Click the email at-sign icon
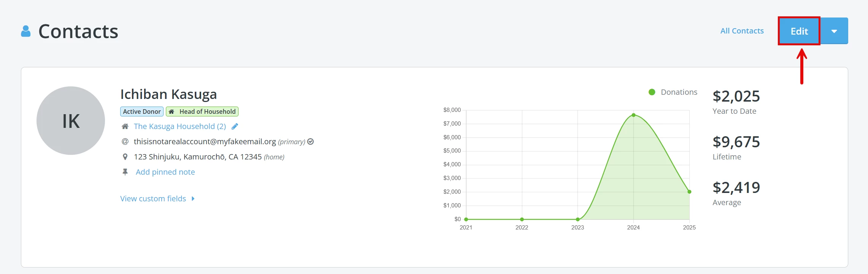The height and width of the screenshot is (274, 868). [x=125, y=142]
